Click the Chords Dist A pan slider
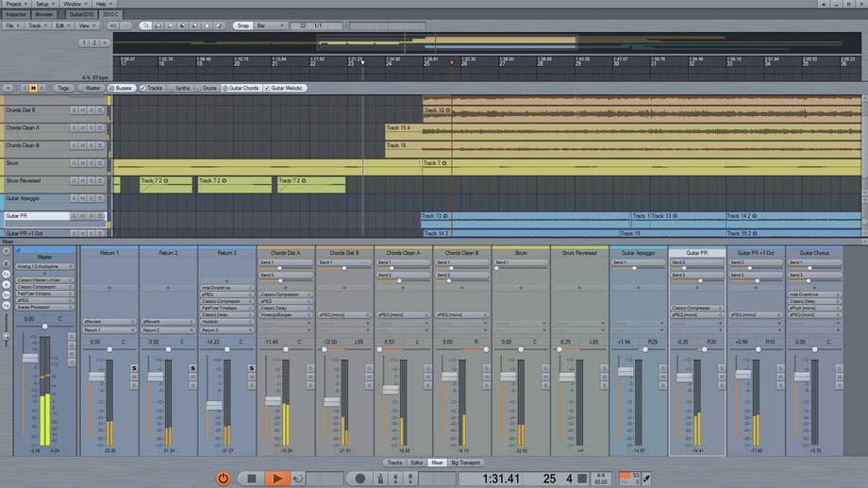This screenshot has width=868, height=488. tap(284, 348)
